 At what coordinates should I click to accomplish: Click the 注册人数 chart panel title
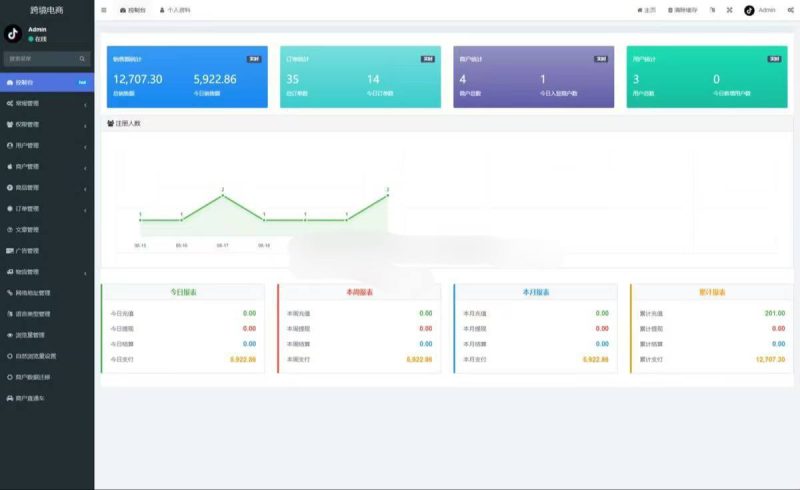tap(128, 124)
